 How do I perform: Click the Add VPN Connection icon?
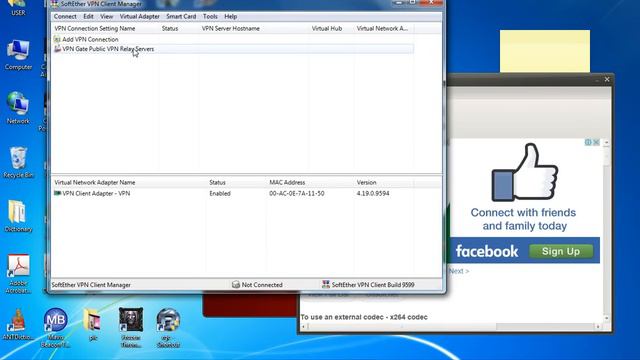pos(57,39)
